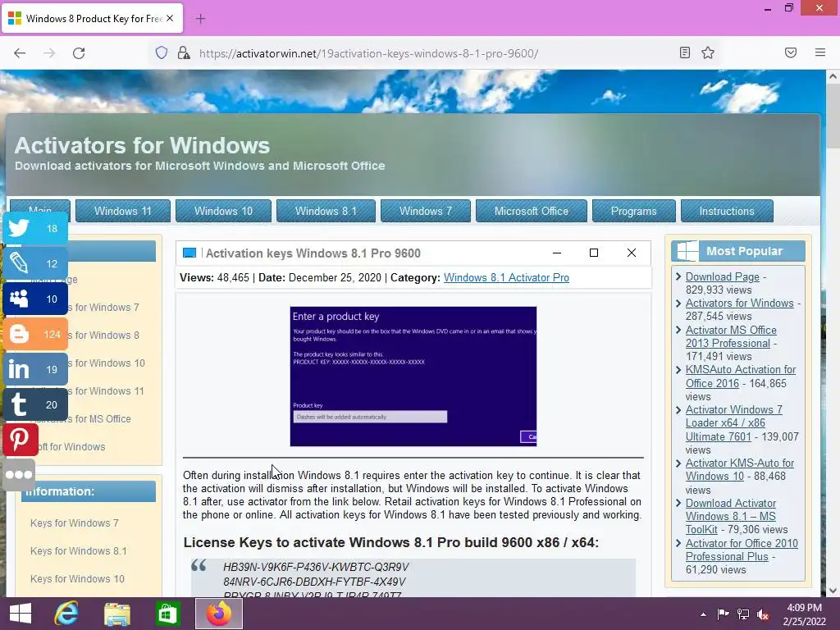This screenshot has height=630, width=840.
Task: Reload the current page
Action: click(x=79, y=53)
